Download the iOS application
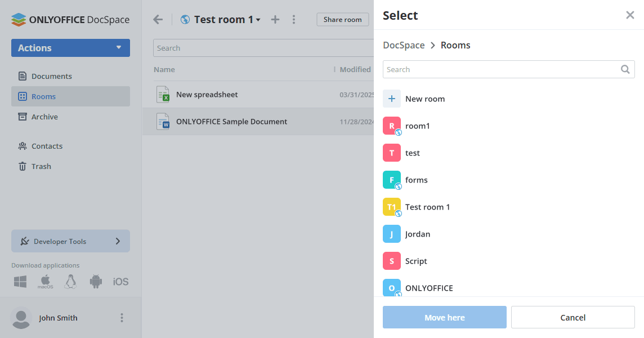 [x=120, y=281]
